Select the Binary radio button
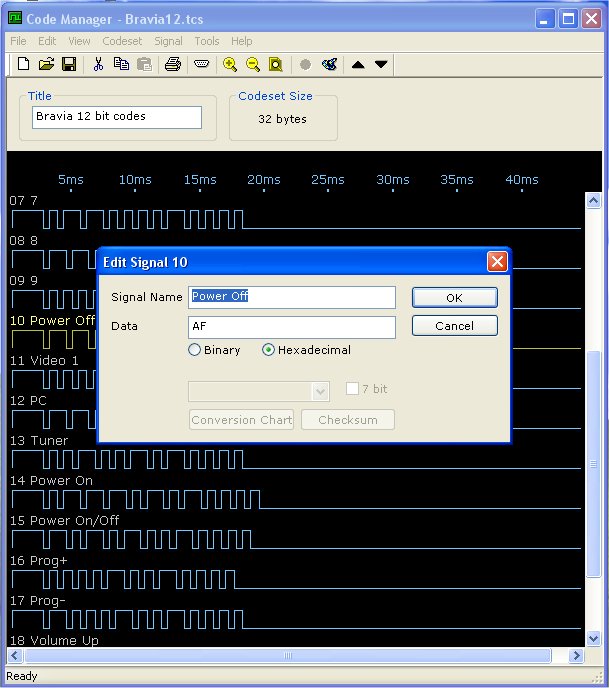Screen dimensions: 609x688 pos(194,350)
